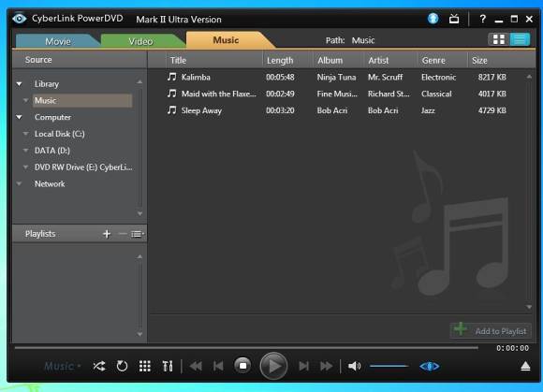Screen dimensions: 543x392
Task: Stop playback
Action: (242, 366)
